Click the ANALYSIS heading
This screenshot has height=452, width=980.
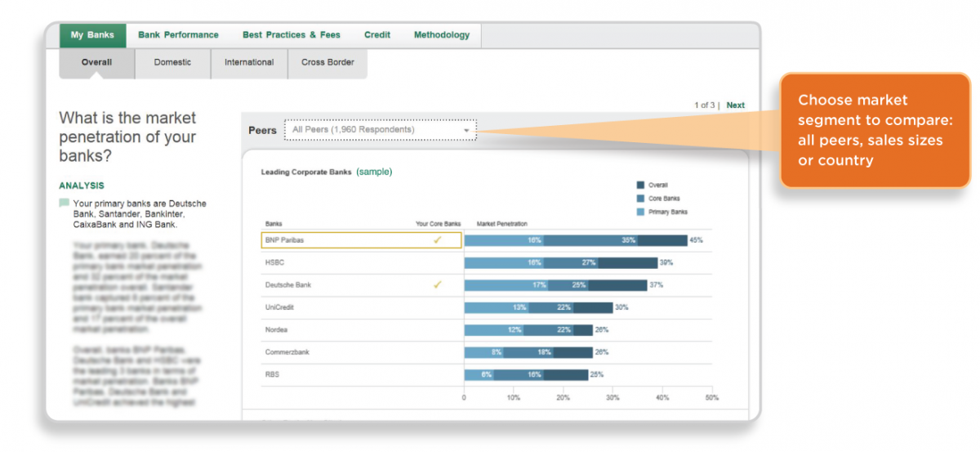[x=82, y=186]
